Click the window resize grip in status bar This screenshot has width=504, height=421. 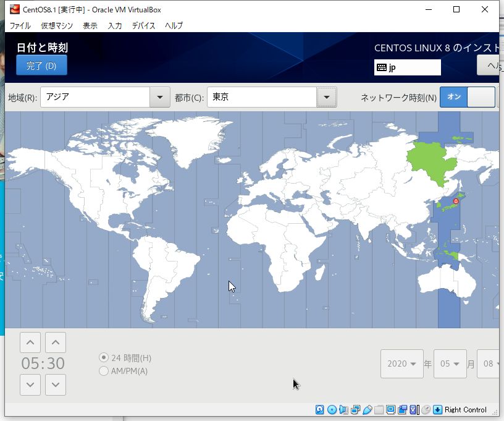(495, 412)
